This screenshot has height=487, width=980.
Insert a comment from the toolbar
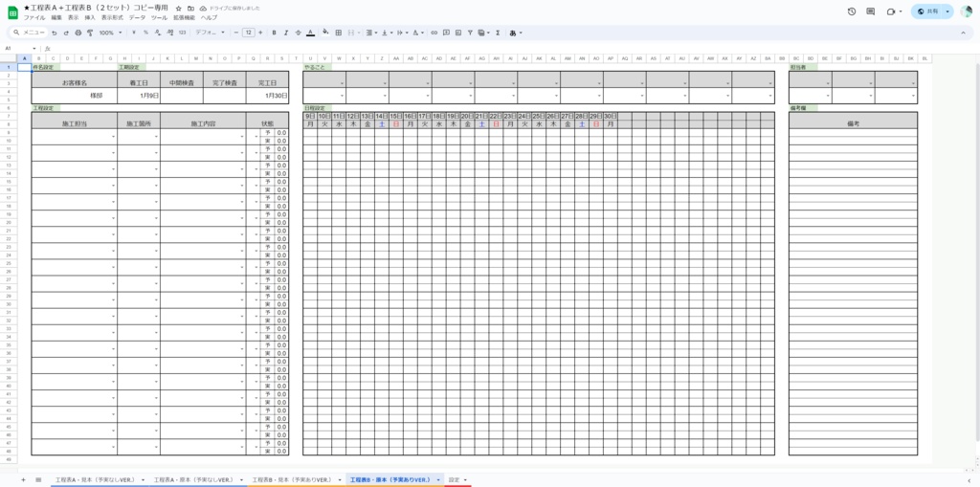446,33
